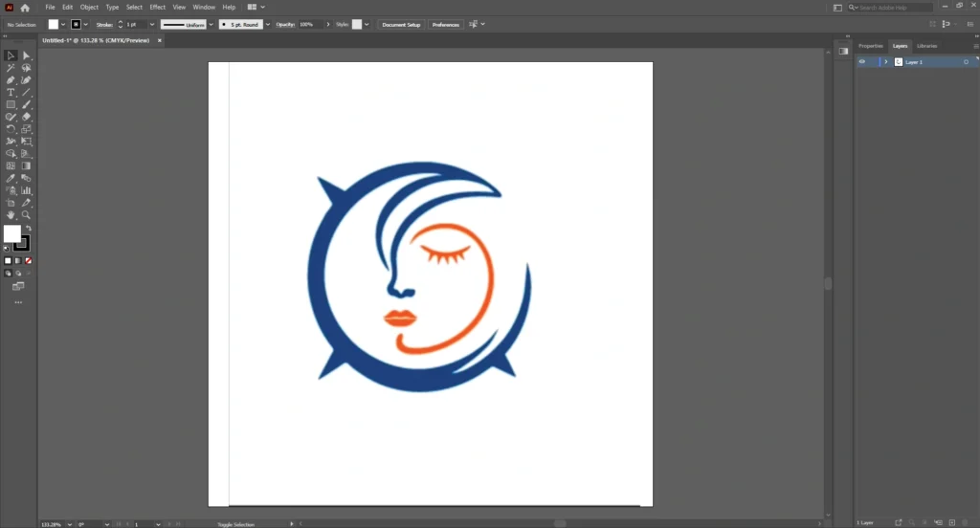Viewport: 980px width, 528px height.
Task: Select the Column Graph tool
Action: click(x=26, y=190)
